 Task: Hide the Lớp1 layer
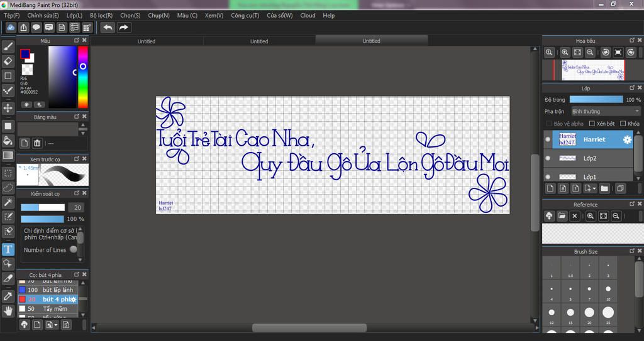tap(548, 177)
